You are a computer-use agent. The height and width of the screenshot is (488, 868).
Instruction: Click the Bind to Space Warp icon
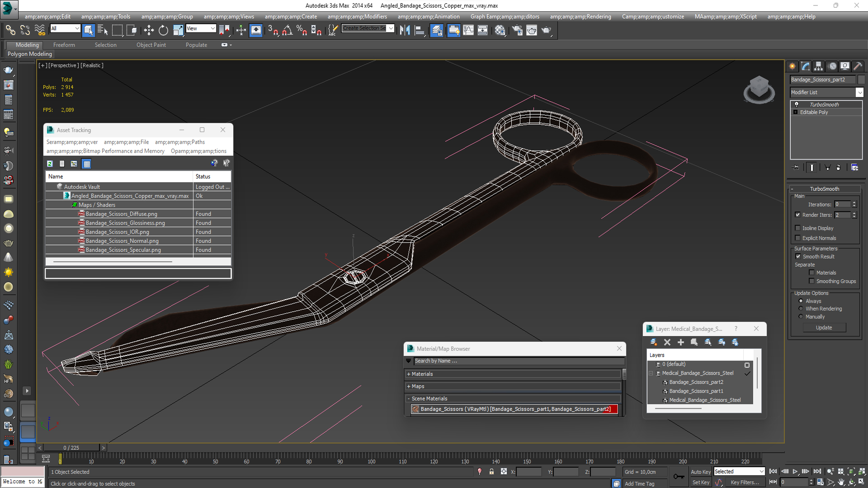click(x=40, y=30)
